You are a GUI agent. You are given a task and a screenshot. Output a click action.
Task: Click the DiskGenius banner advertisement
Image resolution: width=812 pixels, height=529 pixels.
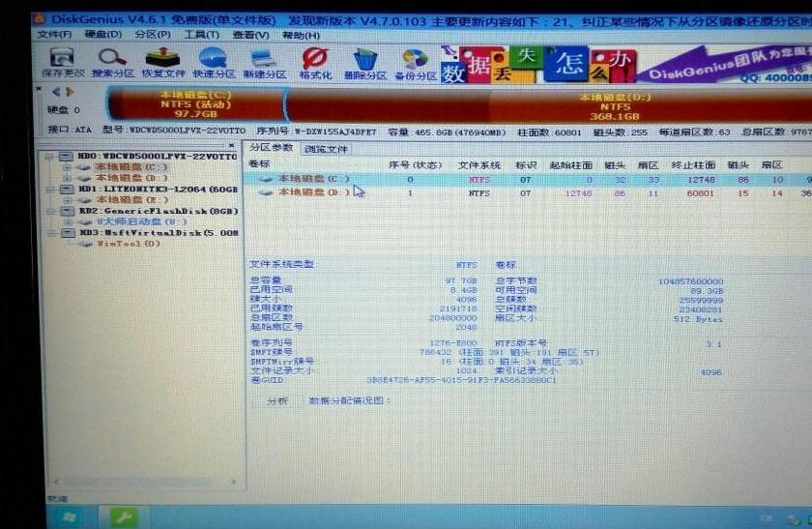625,64
